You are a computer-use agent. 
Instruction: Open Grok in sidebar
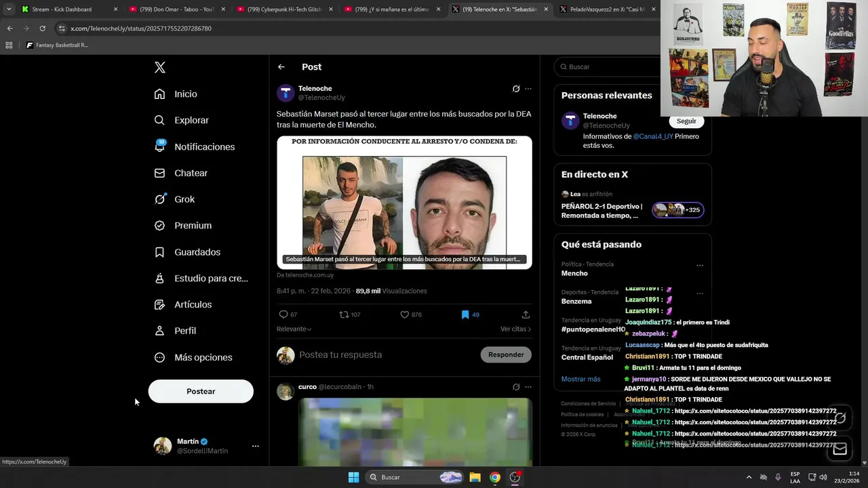174,199
